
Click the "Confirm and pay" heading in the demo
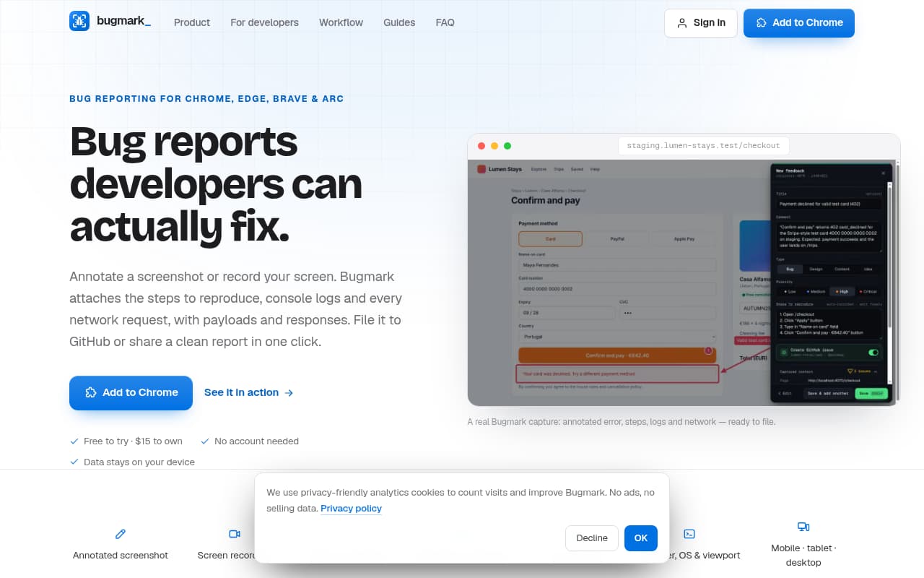(546, 201)
